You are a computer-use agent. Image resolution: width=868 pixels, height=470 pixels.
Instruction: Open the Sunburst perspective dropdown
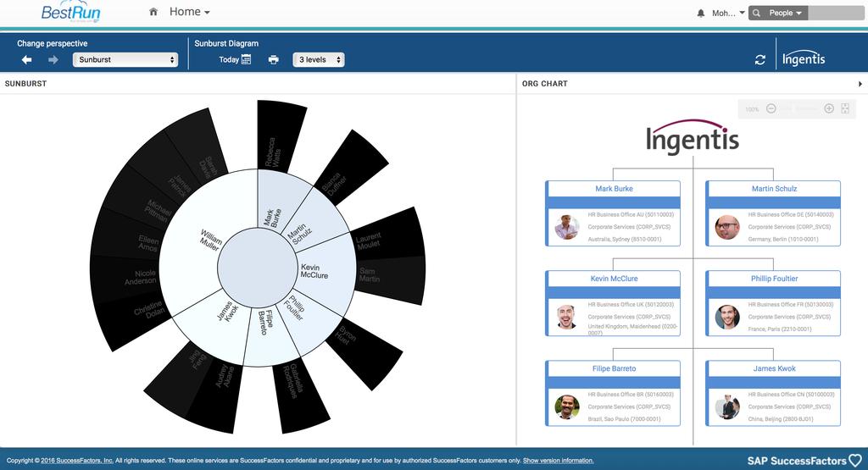coord(125,60)
